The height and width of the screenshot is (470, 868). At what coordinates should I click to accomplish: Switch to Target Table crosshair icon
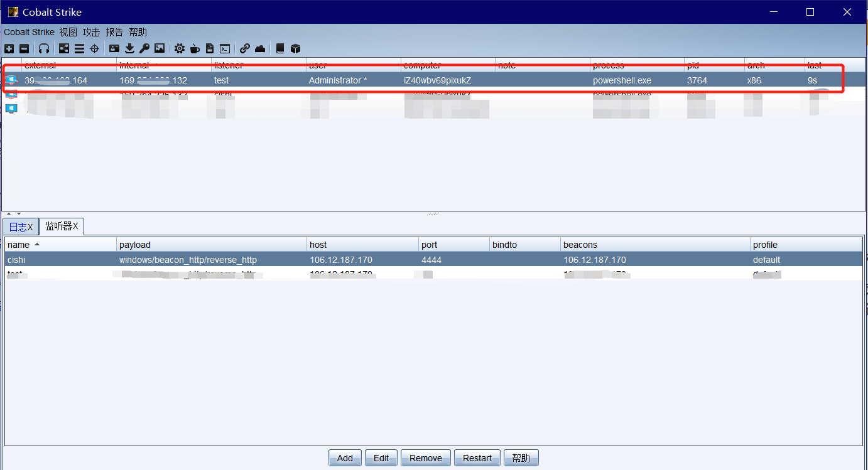94,48
